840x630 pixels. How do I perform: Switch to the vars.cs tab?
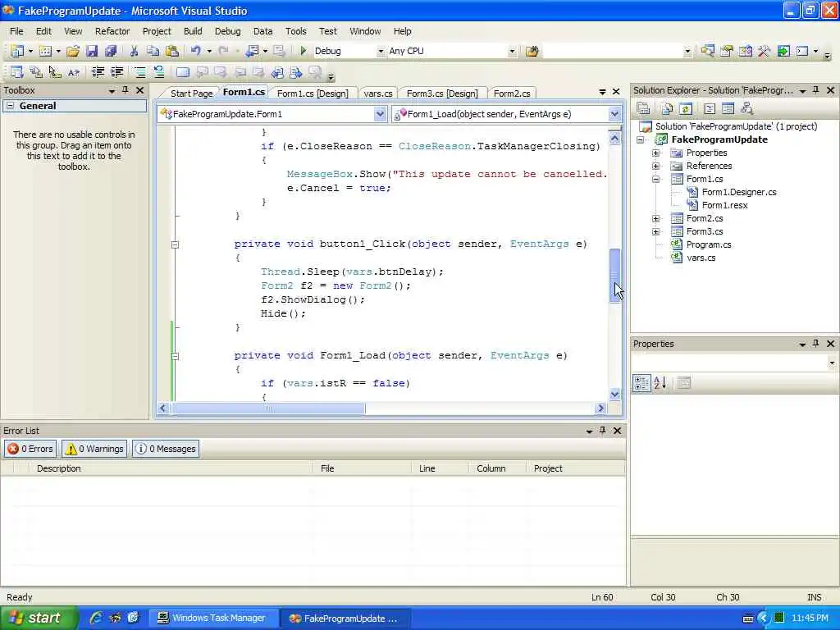[x=377, y=94]
